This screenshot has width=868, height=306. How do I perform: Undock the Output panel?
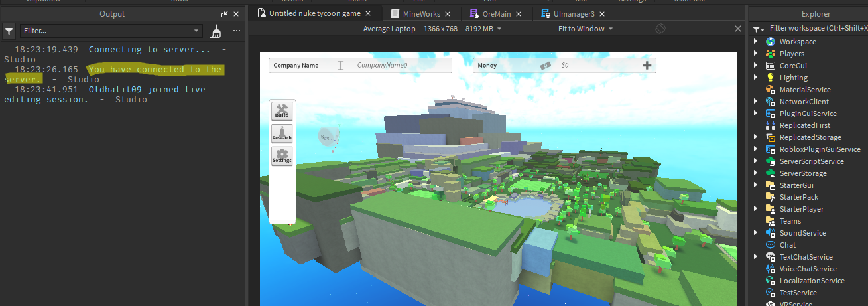pyautogui.click(x=224, y=14)
